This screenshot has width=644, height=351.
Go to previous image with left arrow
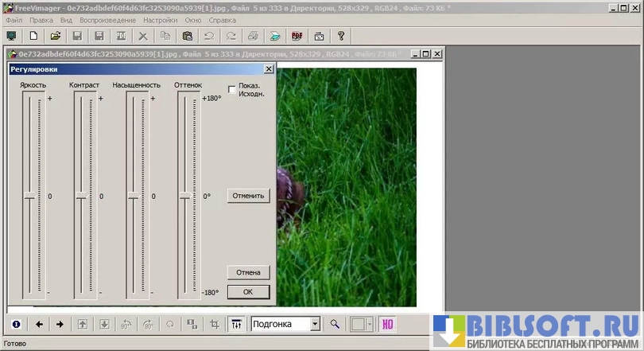pyautogui.click(x=38, y=324)
